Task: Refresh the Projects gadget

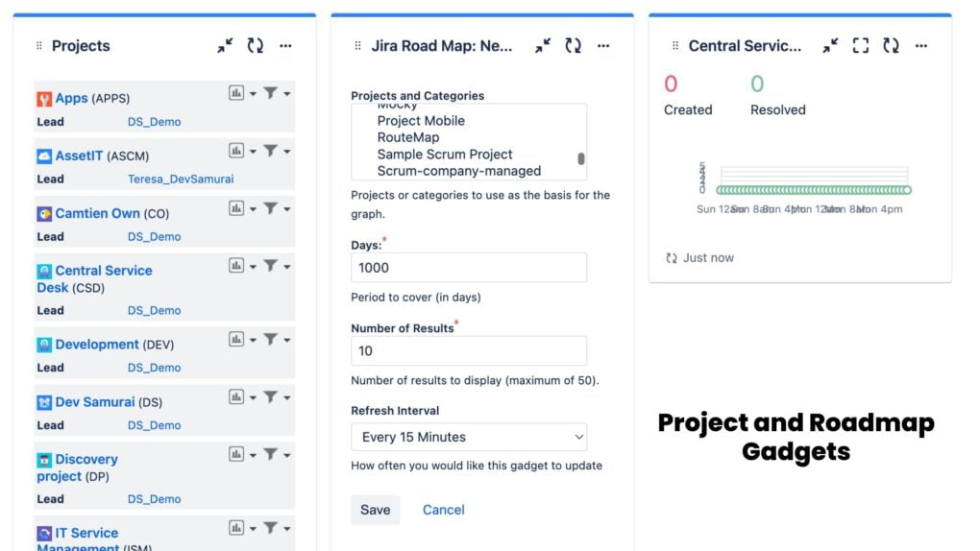Action: pos(255,46)
